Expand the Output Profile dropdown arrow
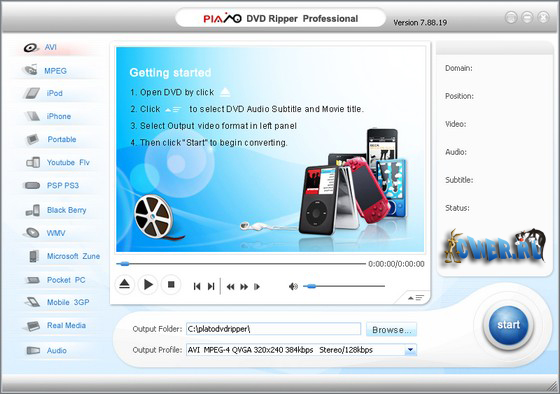 pos(410,350)
